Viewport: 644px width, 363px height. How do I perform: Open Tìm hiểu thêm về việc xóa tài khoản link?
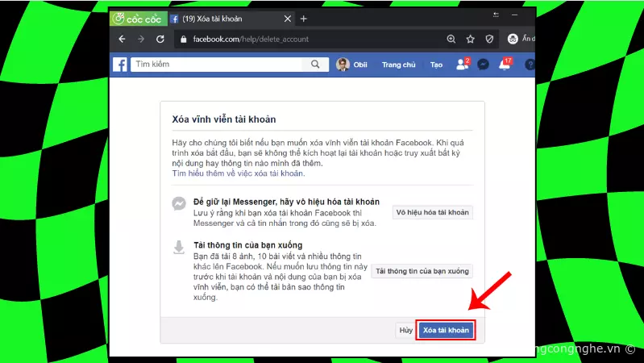(x=239, y=173)
